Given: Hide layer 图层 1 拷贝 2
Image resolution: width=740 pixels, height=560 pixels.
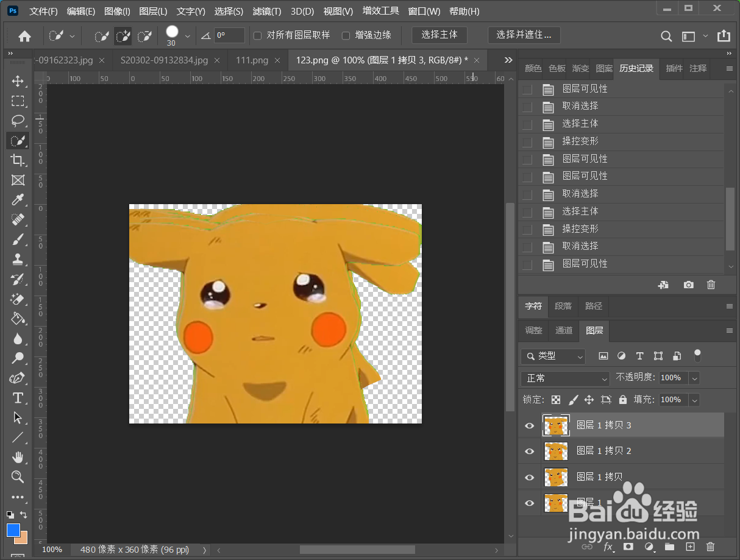Looking at the screenshot, I should pos(529,451).
